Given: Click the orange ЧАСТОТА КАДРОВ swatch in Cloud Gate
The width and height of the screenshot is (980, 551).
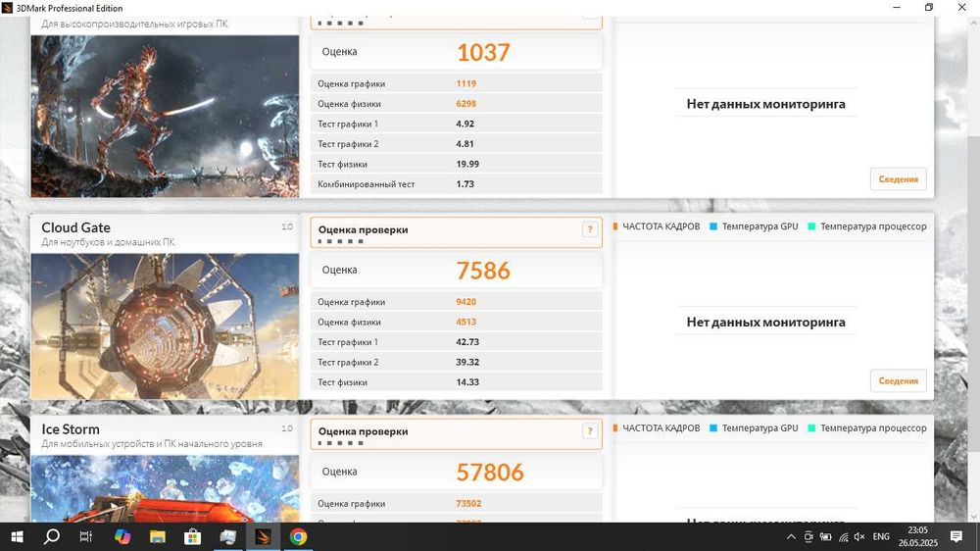Looking at the screenshot, I should 615,226.
